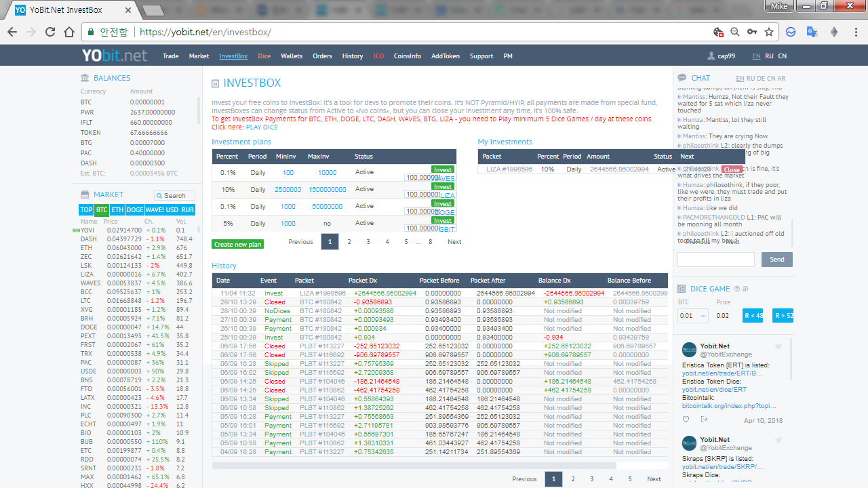868x488 pixels.
Task: Go back using the browser back arrow
Action: tap(12, 32)
